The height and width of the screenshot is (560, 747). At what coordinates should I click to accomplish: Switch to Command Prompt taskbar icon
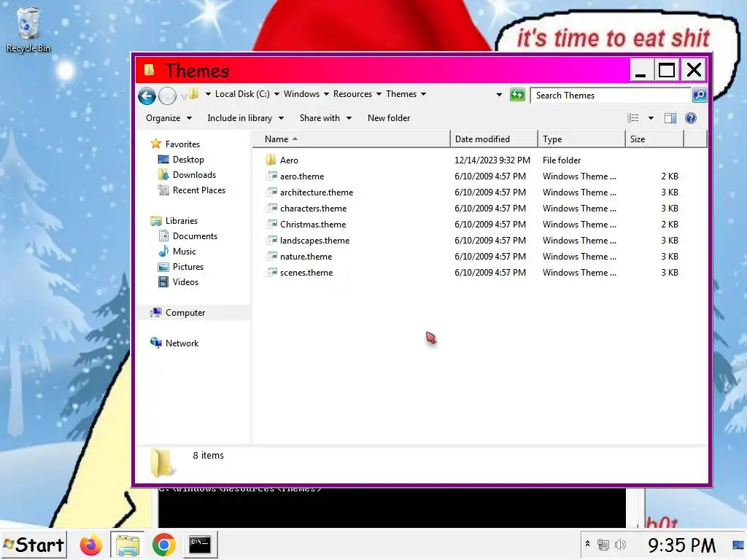click(x=200, y=545)
